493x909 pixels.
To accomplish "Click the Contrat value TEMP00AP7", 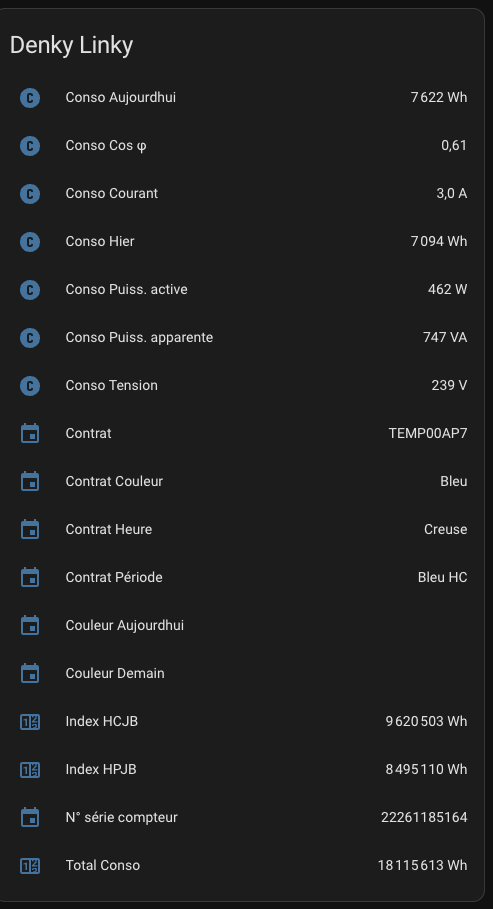I will pos(428,434).
